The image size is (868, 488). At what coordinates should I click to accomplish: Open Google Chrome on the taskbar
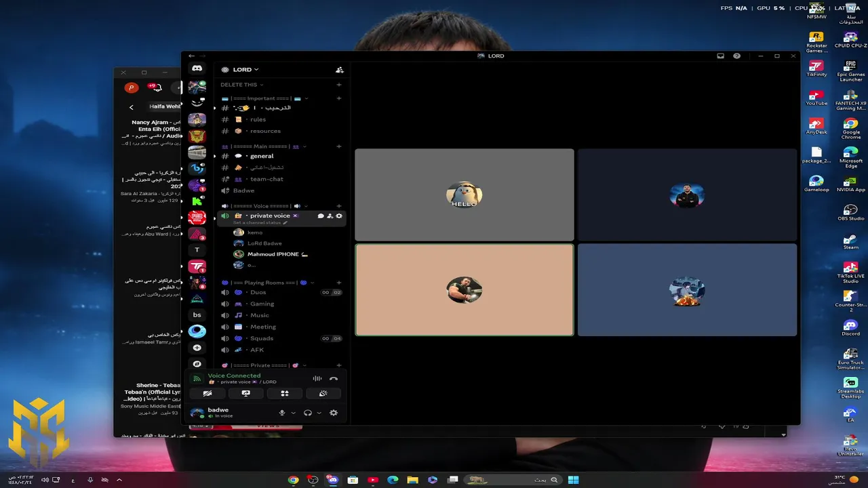pos(293,480)
